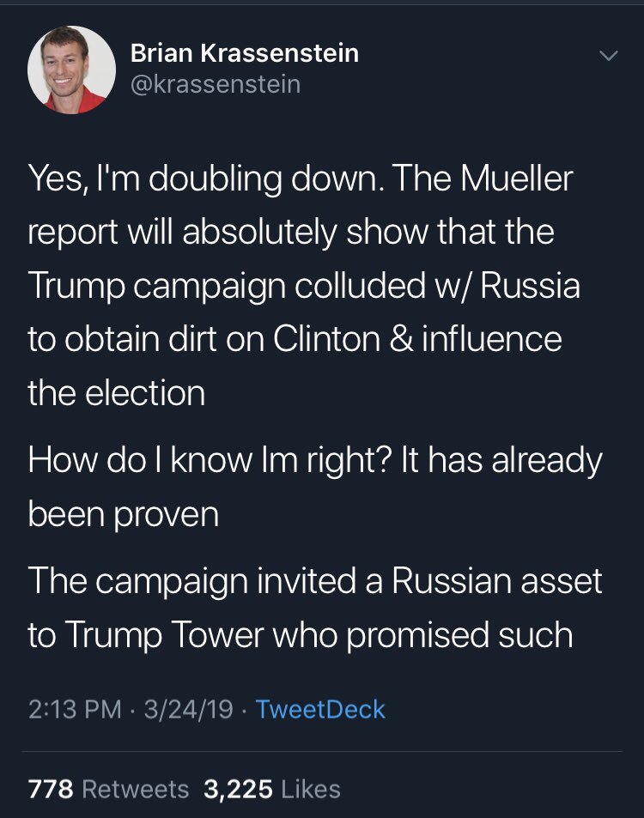View the 778 Retweets list
Viewport: 644px width, 818px height.
click(x=108, y=789)
